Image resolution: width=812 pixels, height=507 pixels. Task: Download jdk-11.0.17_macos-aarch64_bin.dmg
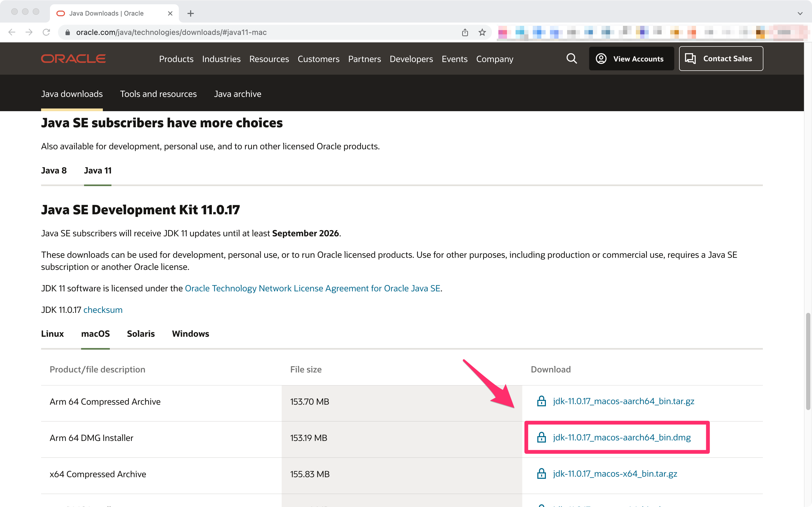tap(622, 437)
